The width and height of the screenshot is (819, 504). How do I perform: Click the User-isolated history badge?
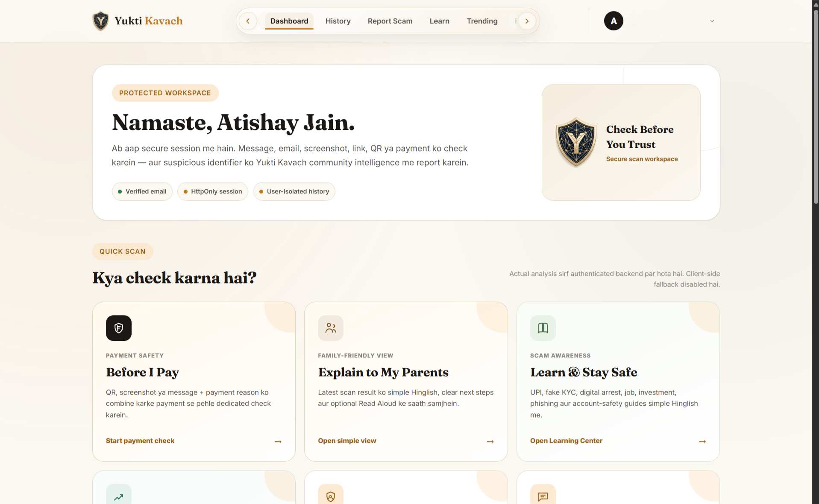pos(294,191)
